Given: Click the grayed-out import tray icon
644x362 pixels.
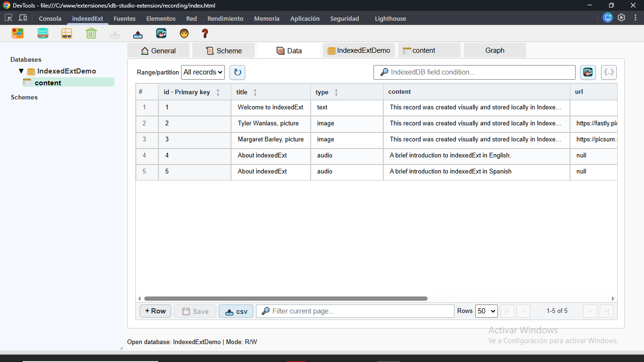Looking at the screenshot, I should click(115, 34).
